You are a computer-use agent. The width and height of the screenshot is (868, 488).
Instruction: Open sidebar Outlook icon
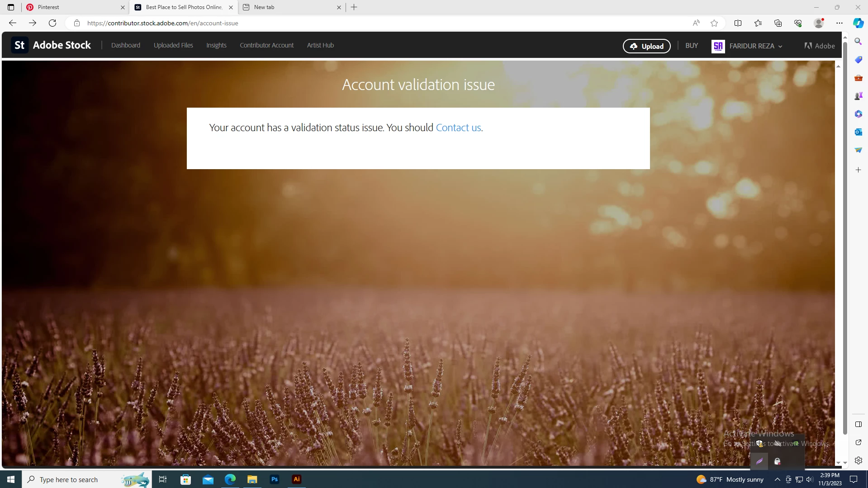[x=858, y=132]
